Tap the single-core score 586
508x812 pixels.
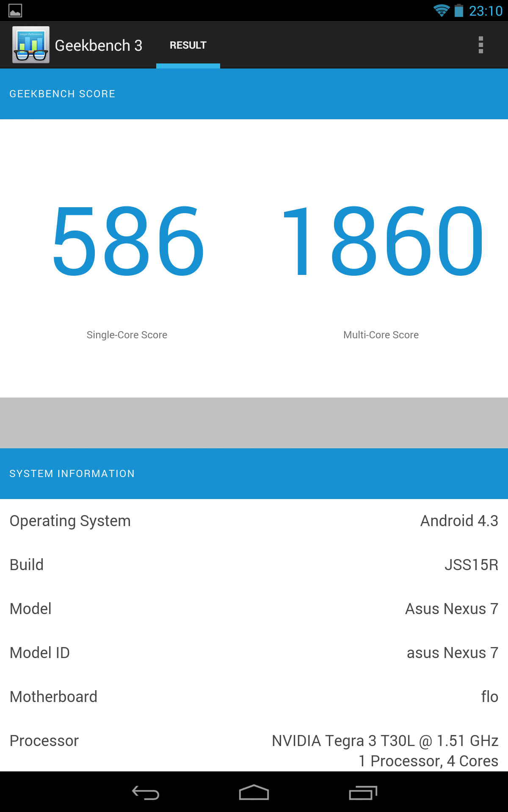[127, 241]
